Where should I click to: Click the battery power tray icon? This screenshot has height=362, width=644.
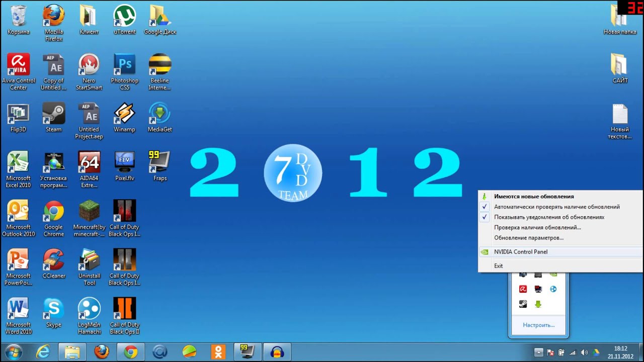561,352
